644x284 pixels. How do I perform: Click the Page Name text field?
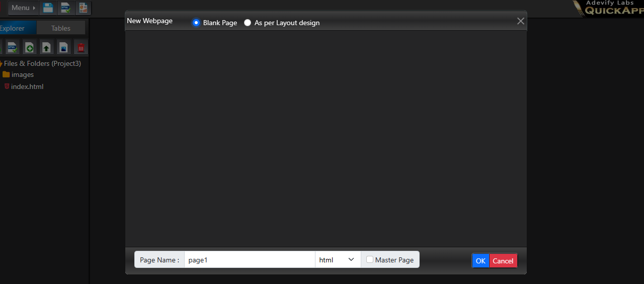coord(250,260)
